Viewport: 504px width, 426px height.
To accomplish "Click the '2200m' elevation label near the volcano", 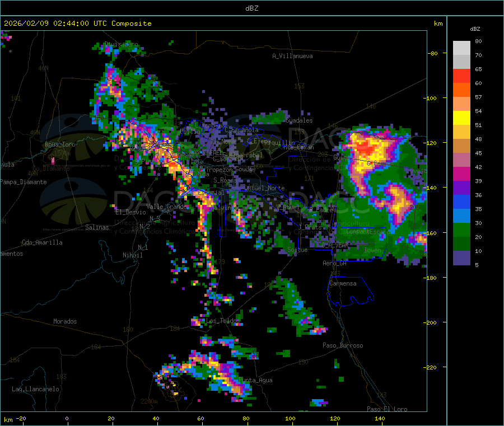I will (149, 401).
